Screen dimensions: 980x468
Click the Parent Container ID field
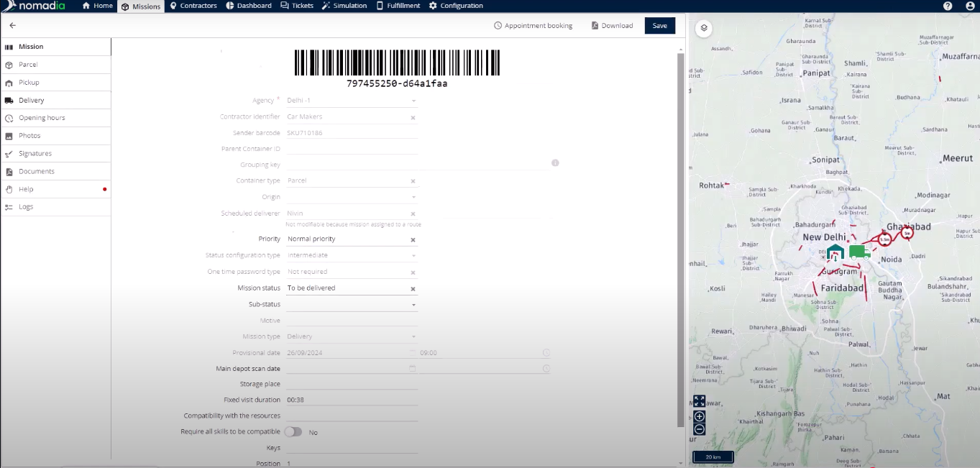click(352, 149)
